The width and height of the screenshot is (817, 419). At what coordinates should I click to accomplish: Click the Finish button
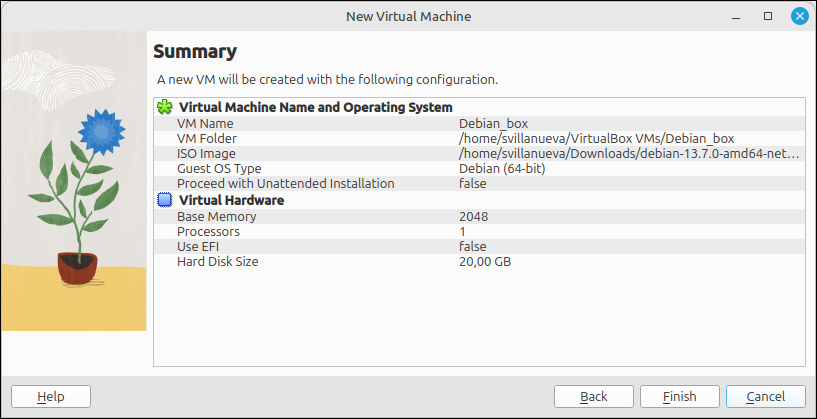pos(679,397)
